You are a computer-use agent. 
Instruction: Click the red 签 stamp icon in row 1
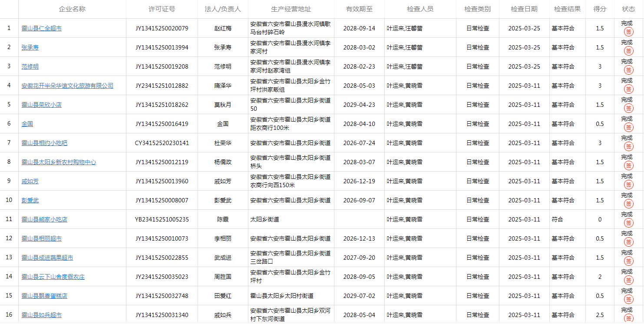(628, 32)
